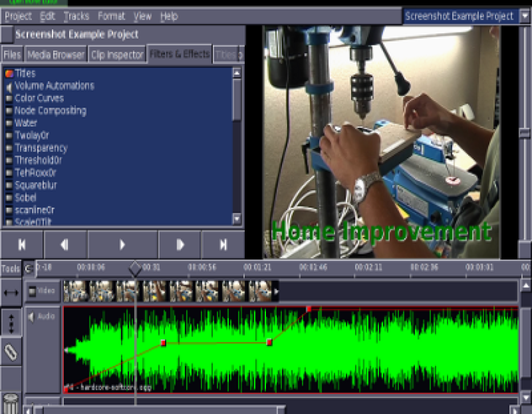Click the trash can icon
Screen dimensions: 532x414
click(11, 404)
